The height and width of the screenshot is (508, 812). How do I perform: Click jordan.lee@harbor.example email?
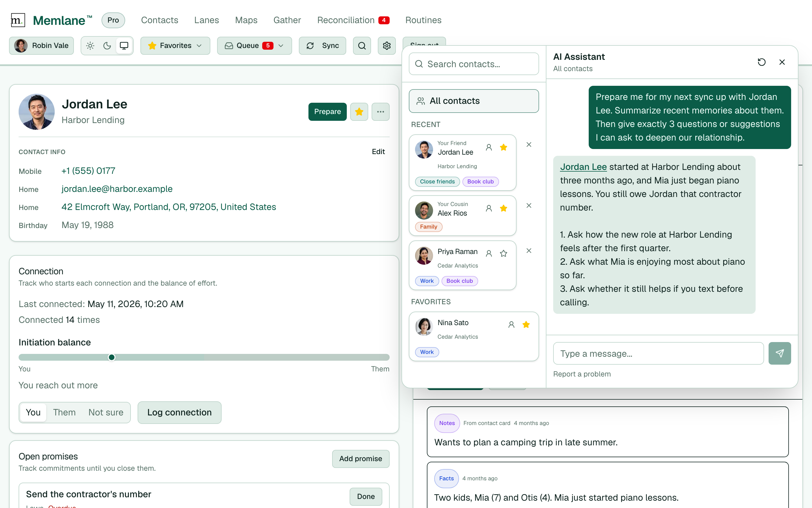click(x=117, y=189)
